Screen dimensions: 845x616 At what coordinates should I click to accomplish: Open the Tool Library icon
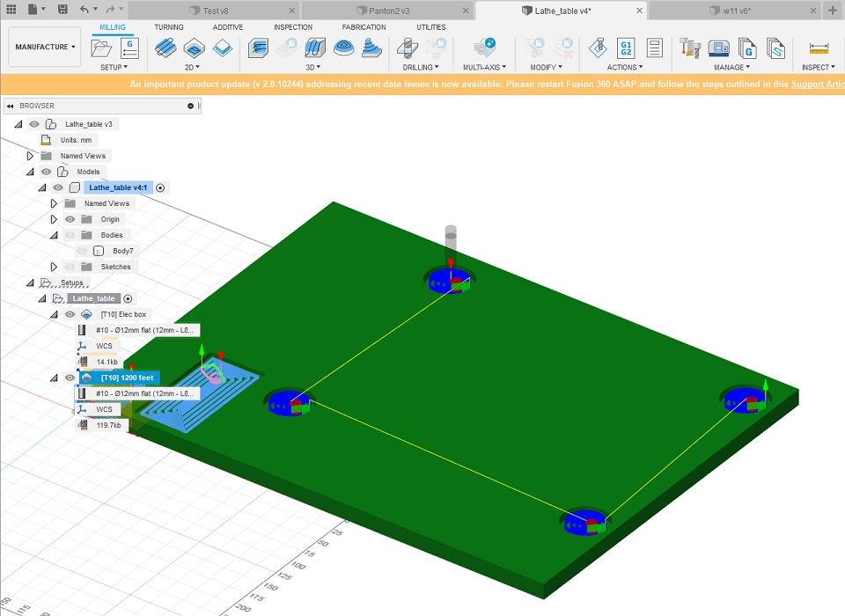(x=690, y=48)
